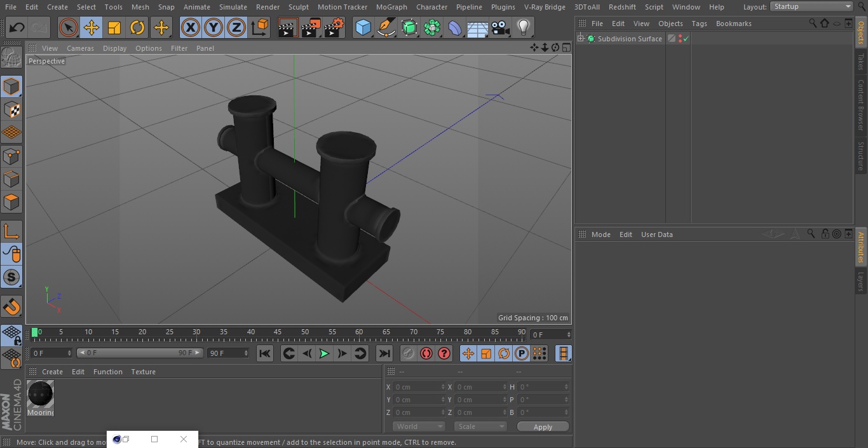Activate the Rotate tool
The width and height of the screenshot is (868, 448).
[137, 28]
